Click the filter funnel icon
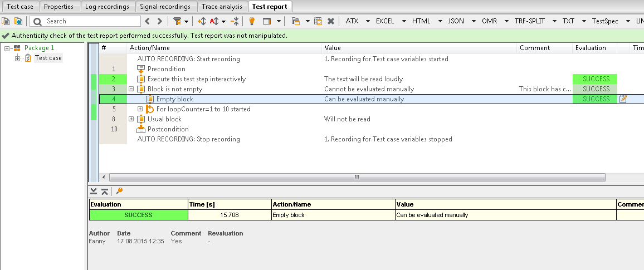 [x=177, y=21]
